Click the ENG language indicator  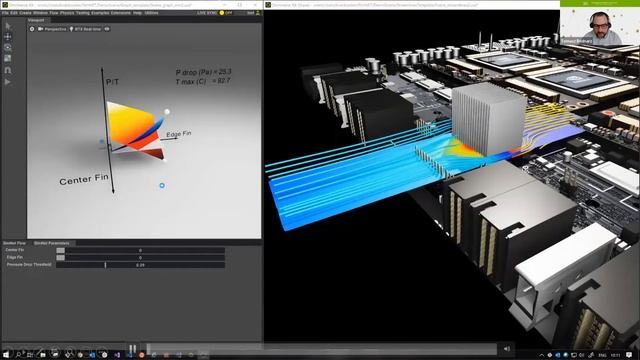pos(602,355)
